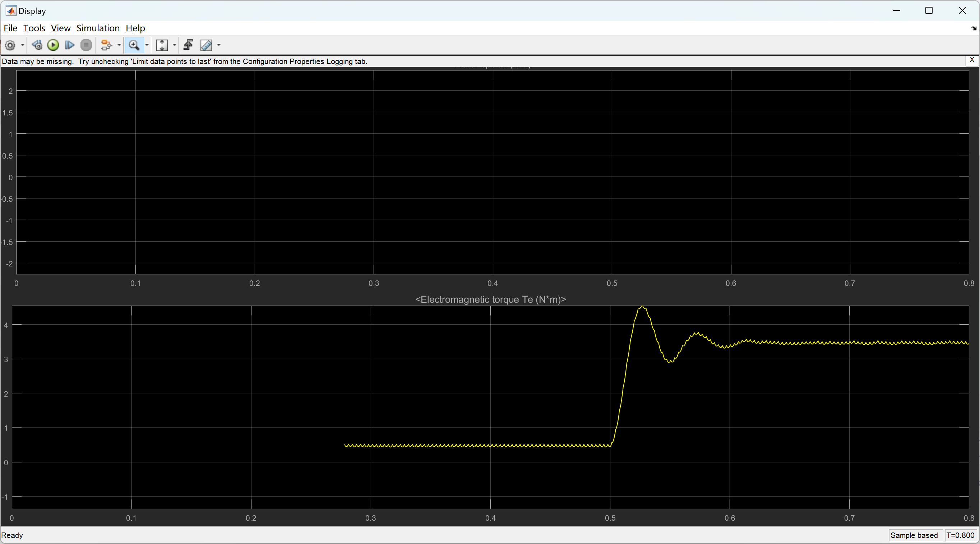Open the Simulation menu
The width and height of the screenshot is (980, 544).
coord(98,28)
